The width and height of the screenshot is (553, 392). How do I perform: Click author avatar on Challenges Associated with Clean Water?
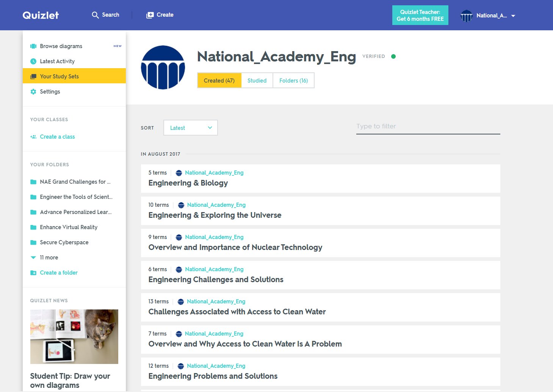click(x=181, y=302)
